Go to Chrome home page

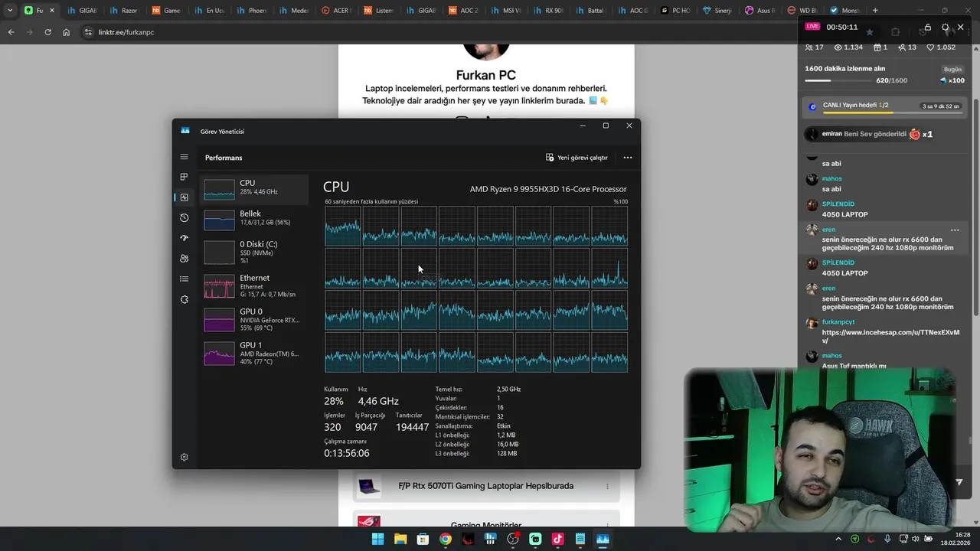[x=67, y=32]
